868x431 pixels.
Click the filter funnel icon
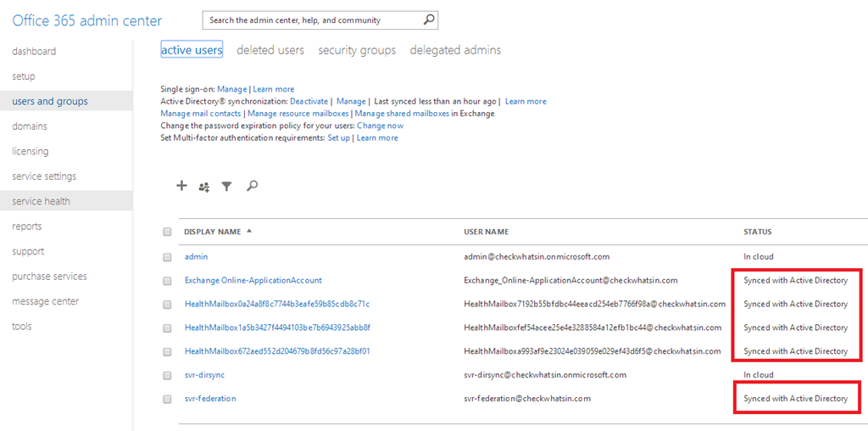point(226,187)
